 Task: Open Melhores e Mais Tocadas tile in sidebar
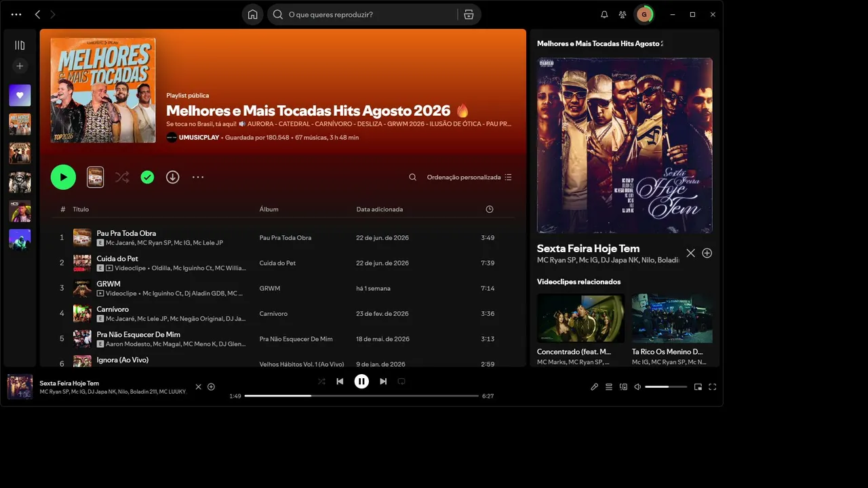click(x=20, y=124)
